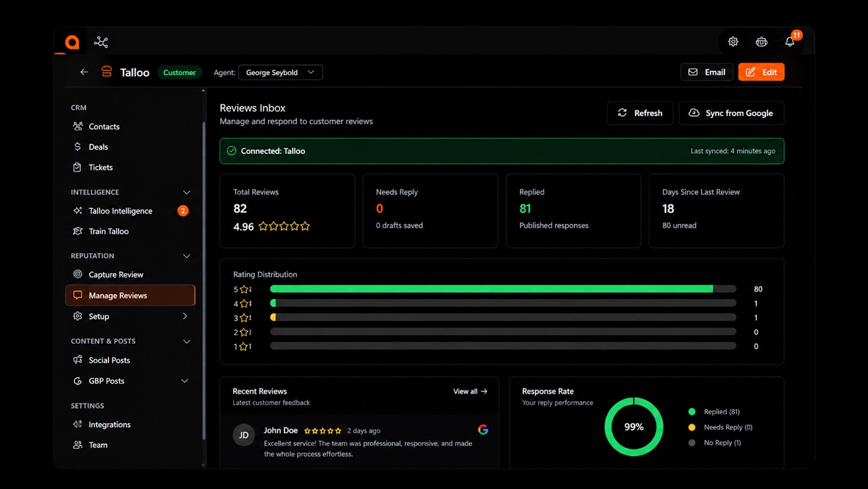The width and height of the screenshot is (868, 489).
Task: Click the Google logo on John Doe review
Action: point(483,429)
